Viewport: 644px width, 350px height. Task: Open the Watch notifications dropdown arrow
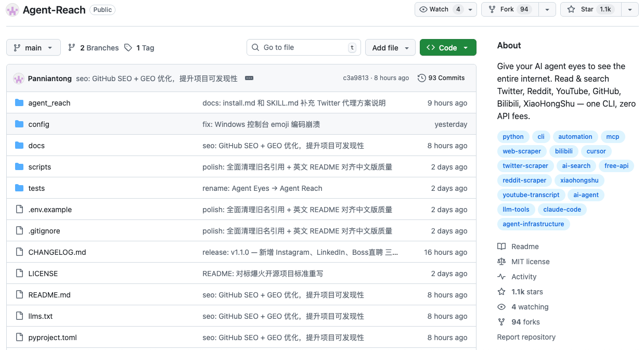tap(470, 9)
